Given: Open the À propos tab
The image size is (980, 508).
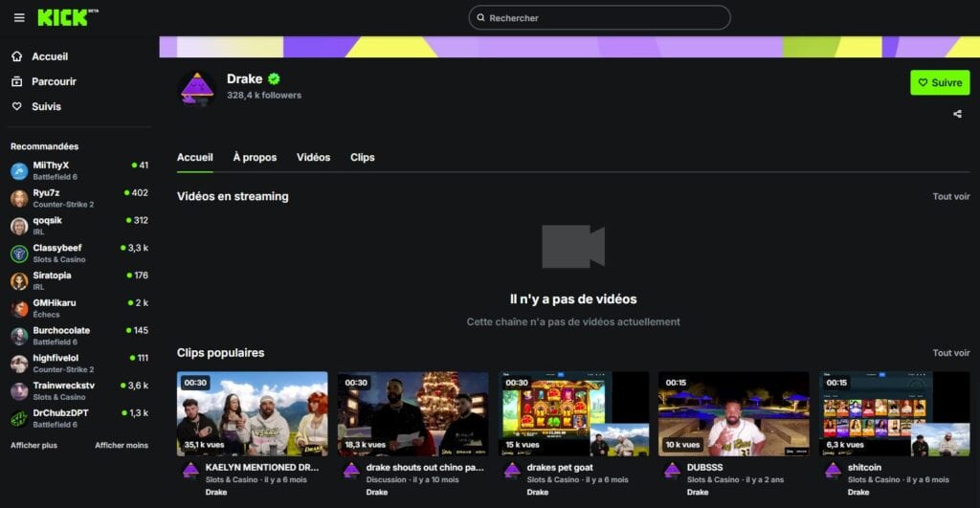Looking at the screenshot, I should 255,158.
